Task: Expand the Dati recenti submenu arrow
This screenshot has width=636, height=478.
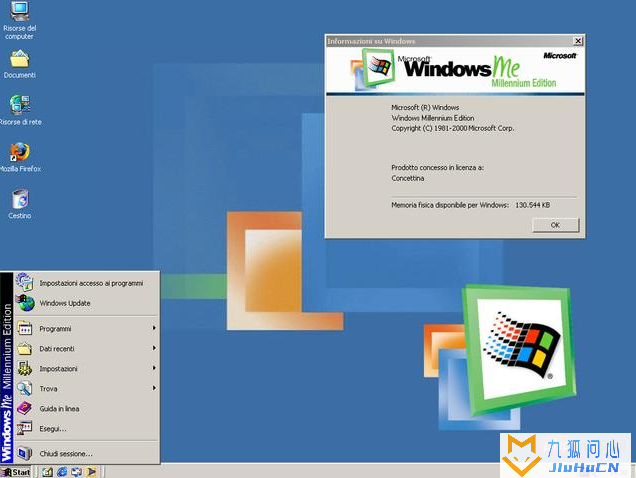Action: (x=154, y=348)
